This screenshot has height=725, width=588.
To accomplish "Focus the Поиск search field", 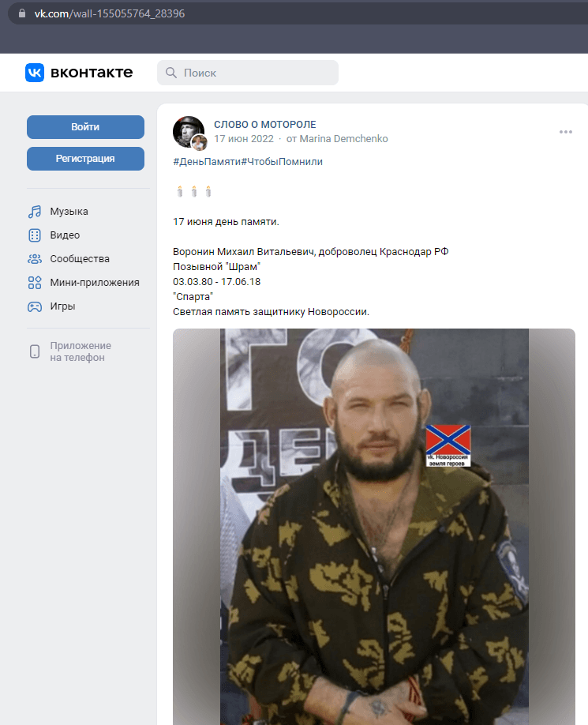I will (x=248, y=73).
